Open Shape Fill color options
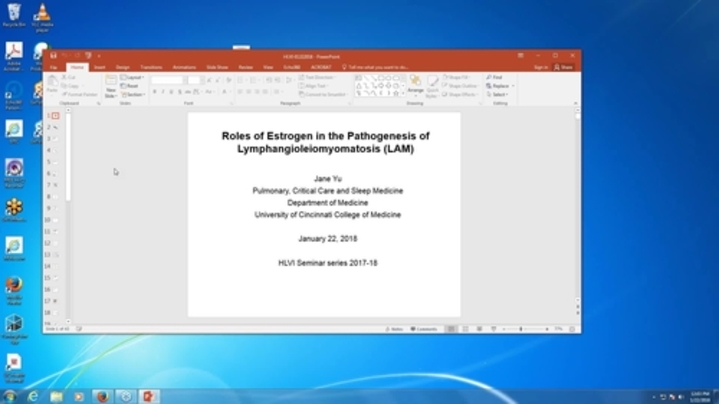Image resolution: width=719 pixels, height=404 pixels. [456, 77]
